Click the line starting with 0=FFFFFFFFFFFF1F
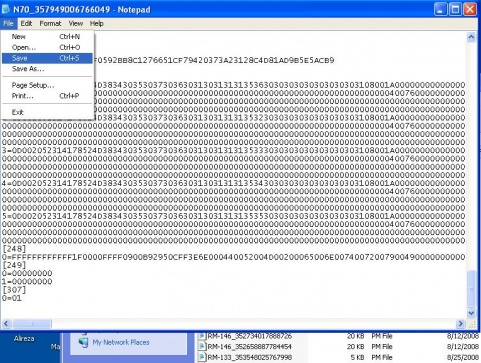This screenshot has height=363, width=481. point(233,257)
